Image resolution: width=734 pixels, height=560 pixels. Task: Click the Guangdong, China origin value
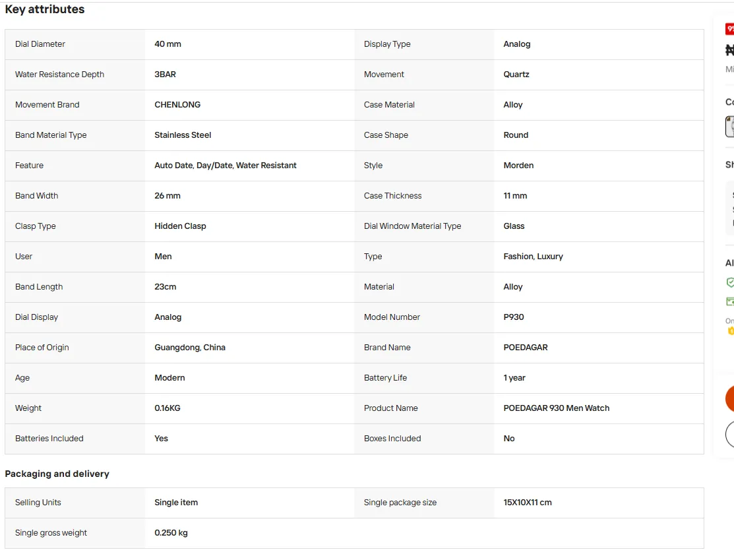tap(190, 348)
